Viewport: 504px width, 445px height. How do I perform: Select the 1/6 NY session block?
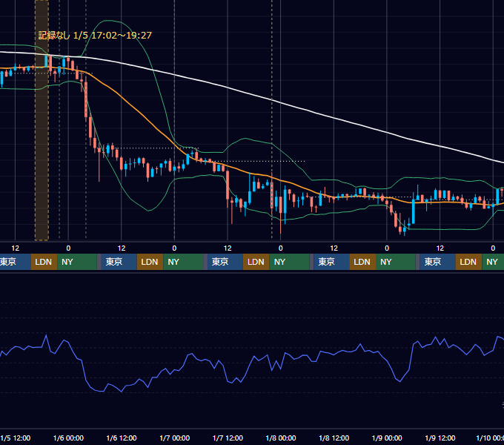point(183,262)
